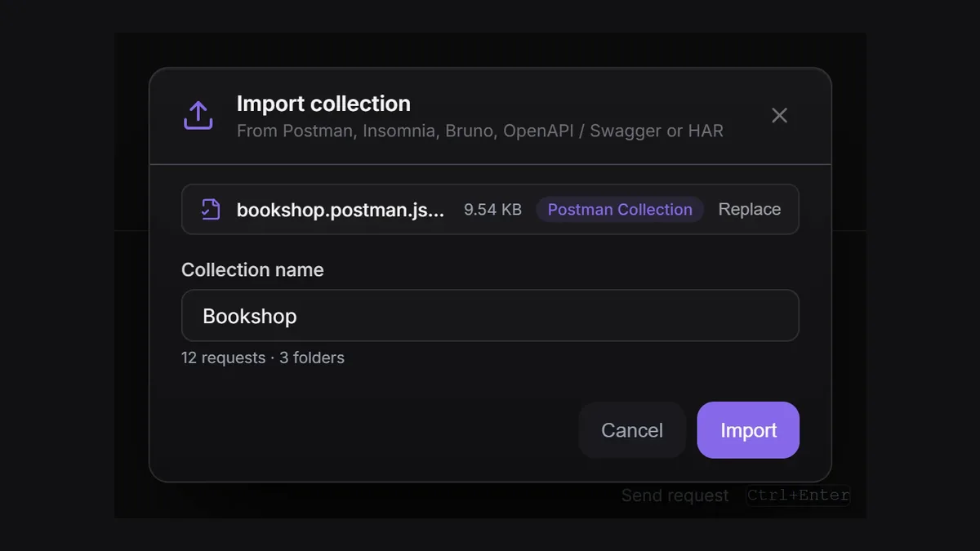Screen dimensions: 980x551
Task: Click the Ctrl+Enter shortcut hint behind the dialog
Action: (x=798, y=495)
